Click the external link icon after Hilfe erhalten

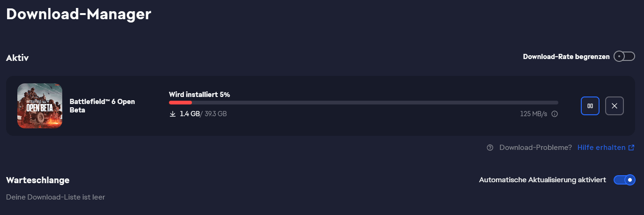coord(631,148)
